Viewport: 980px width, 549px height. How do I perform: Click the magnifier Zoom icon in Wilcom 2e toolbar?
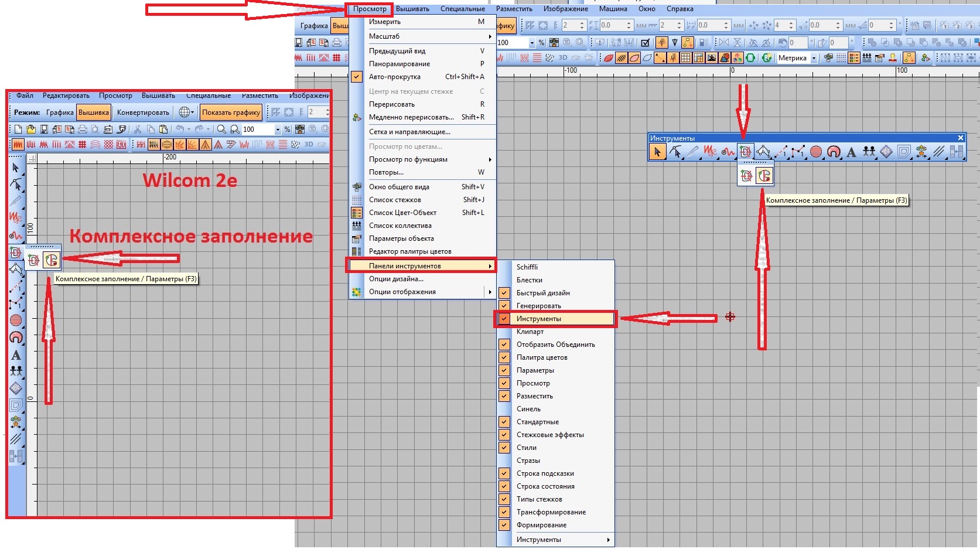pos(221,129)
